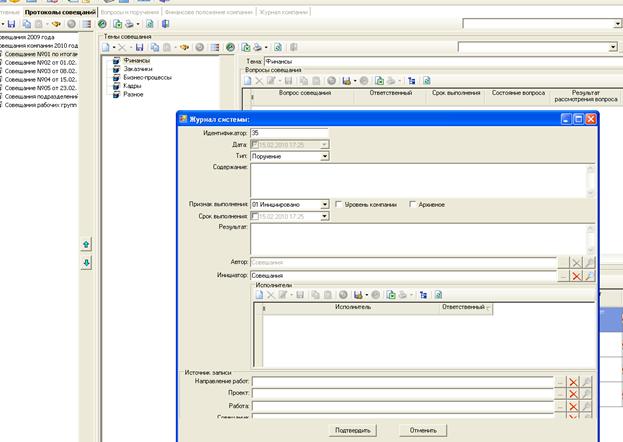This screenshot has width=623, height=442.
Task: Click the green down arrow button
Action: pyautogui.click(x=86, y=262)
